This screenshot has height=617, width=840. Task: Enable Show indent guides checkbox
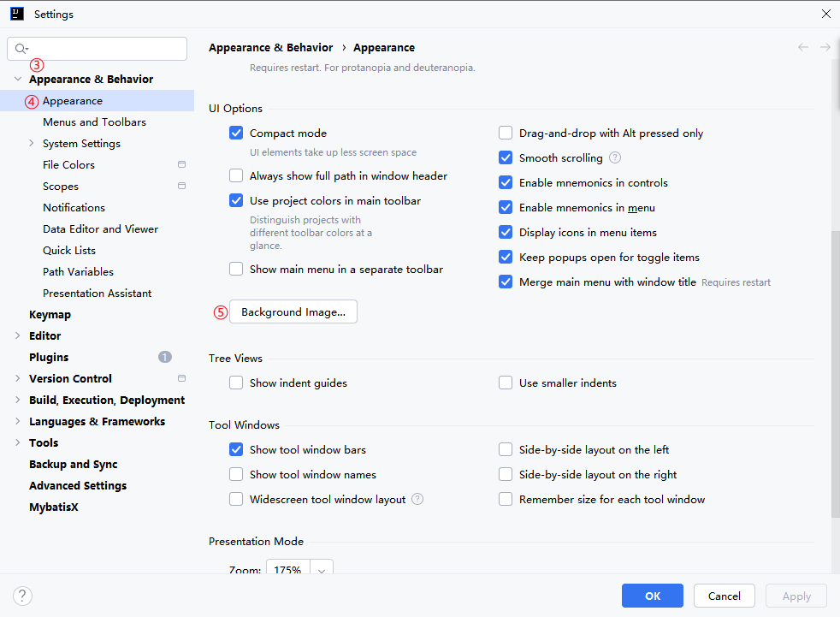236,383
